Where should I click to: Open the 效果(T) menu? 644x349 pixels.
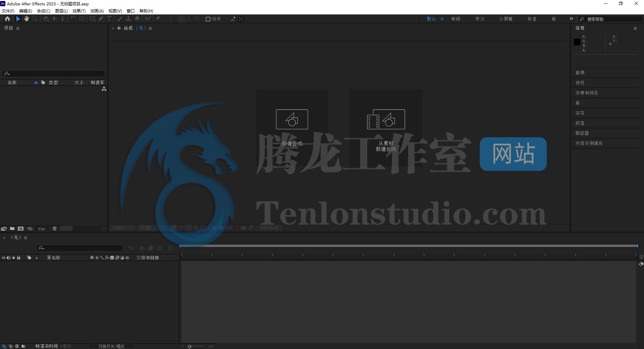pos(79,11)
